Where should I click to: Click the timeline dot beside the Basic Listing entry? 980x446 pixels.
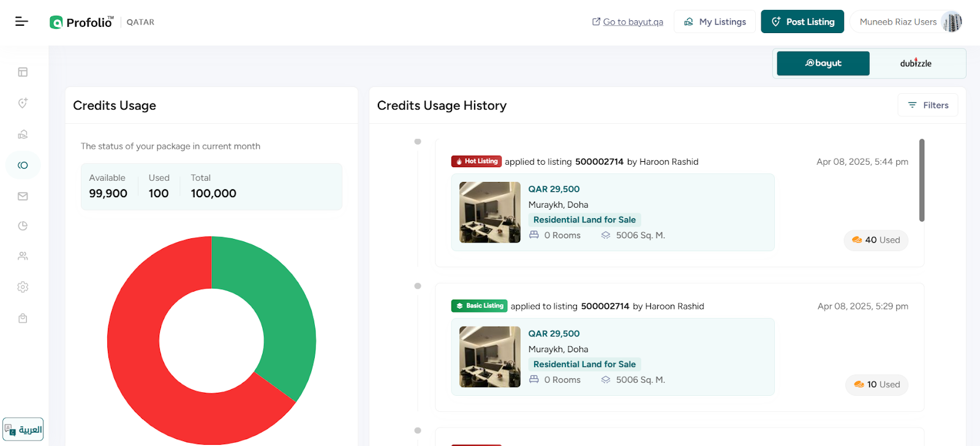click(418, 286)
